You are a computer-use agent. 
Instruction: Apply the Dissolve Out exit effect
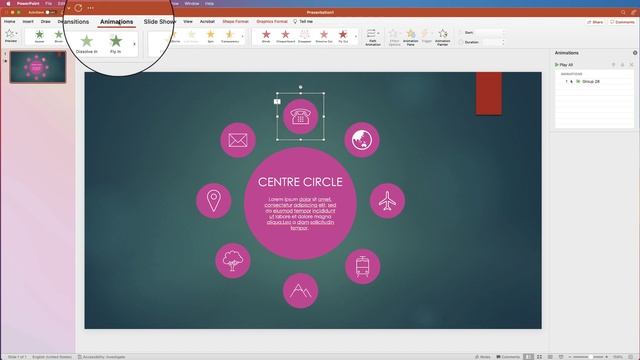(324, 36)
